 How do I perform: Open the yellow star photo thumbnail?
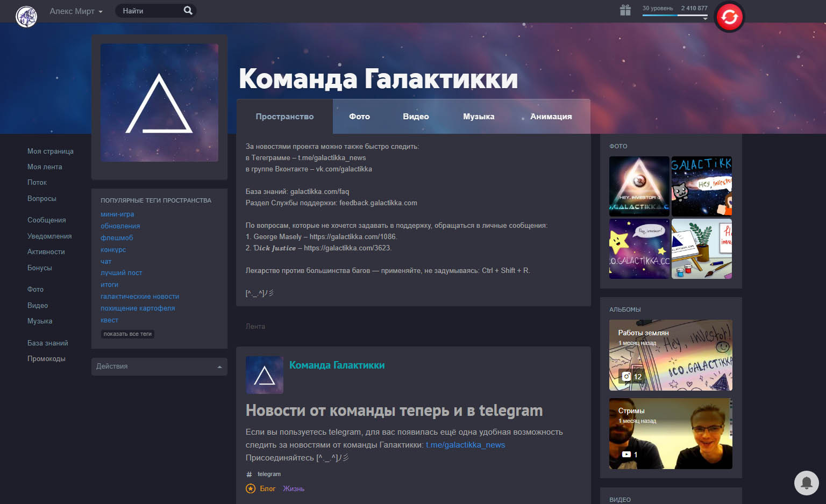click(639, 249)
